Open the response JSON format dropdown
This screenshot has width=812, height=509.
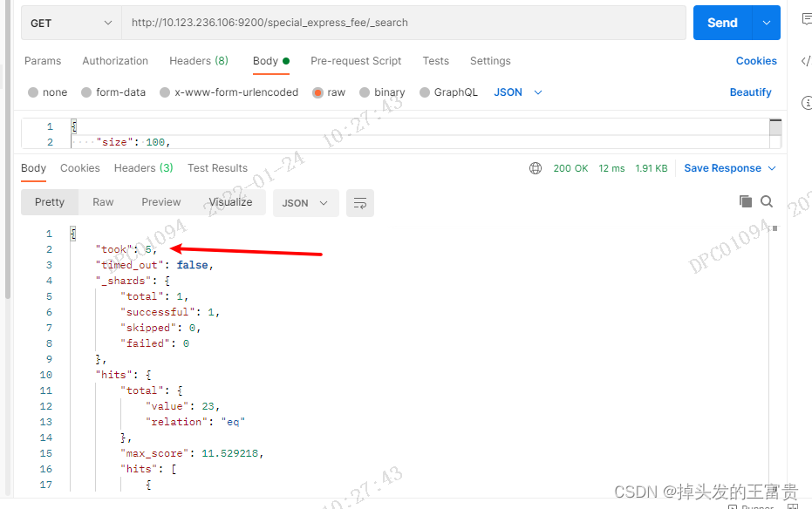coord(305,203)
